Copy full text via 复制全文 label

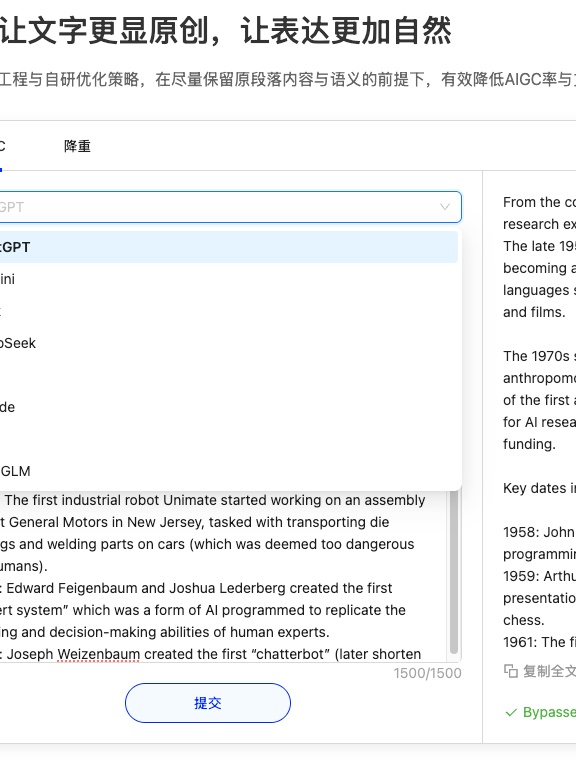549,671
